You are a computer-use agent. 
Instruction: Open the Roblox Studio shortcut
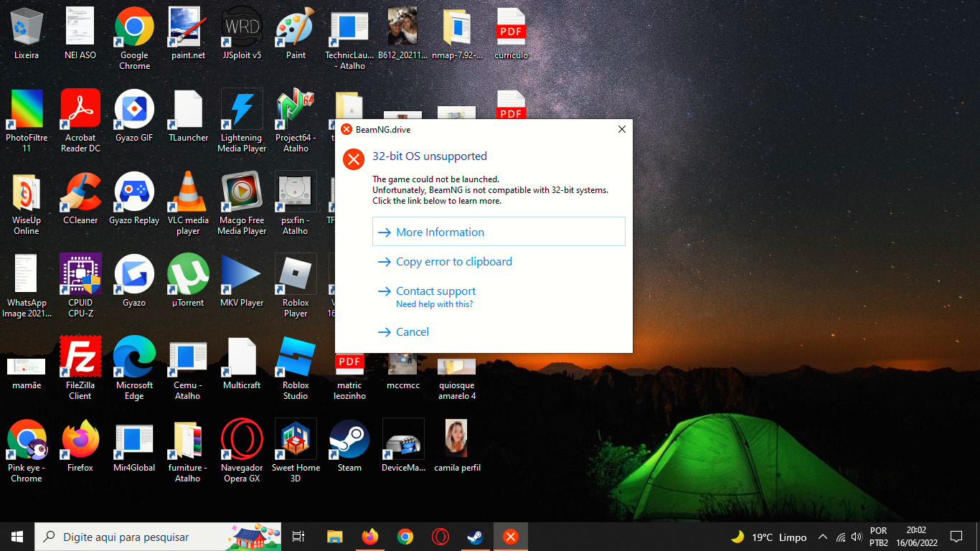296,357
